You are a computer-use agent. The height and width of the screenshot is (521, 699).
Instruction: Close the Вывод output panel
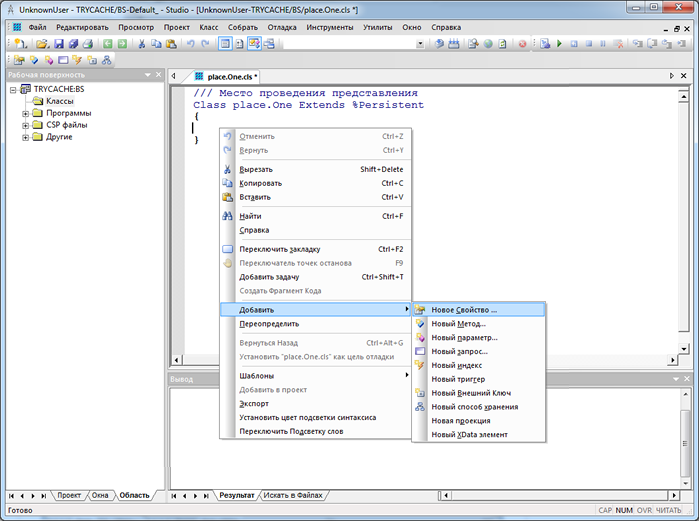687,379
